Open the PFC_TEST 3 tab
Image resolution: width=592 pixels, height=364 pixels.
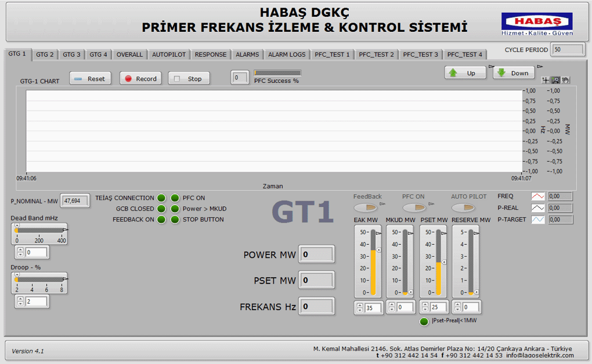420,54
